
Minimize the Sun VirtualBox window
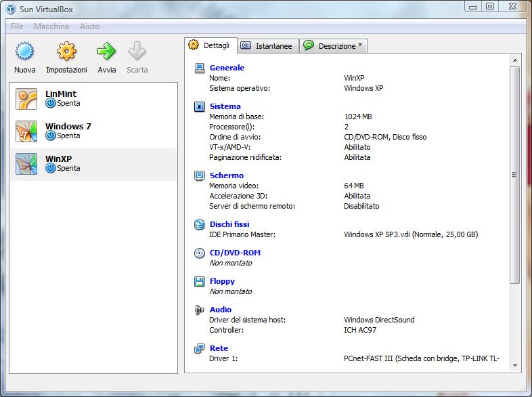pyautogui.click(x=473, y=6)
